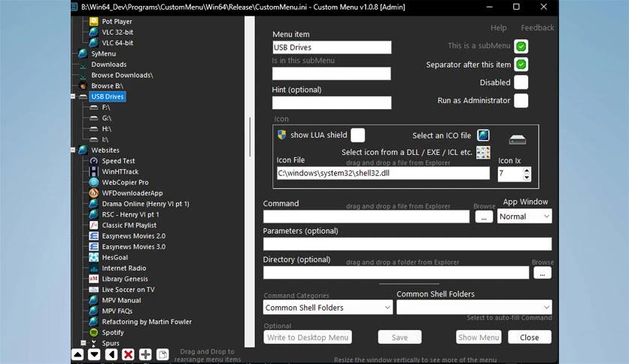This screenshot has height=364, width=629.
Task: Decrease the Icon Ix value
Action: pyautogui.click(x=527, y=177)
